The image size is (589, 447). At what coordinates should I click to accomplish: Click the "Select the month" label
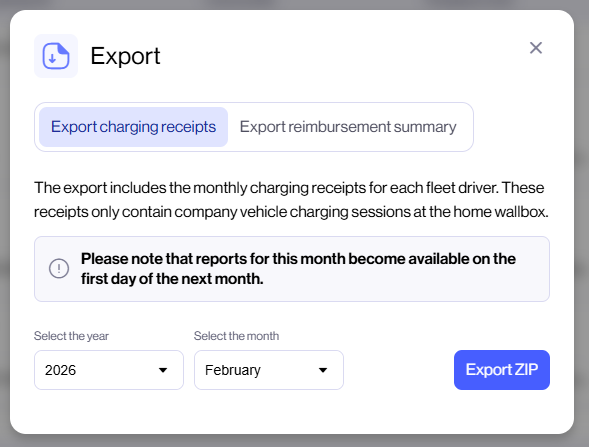[237, 336]
